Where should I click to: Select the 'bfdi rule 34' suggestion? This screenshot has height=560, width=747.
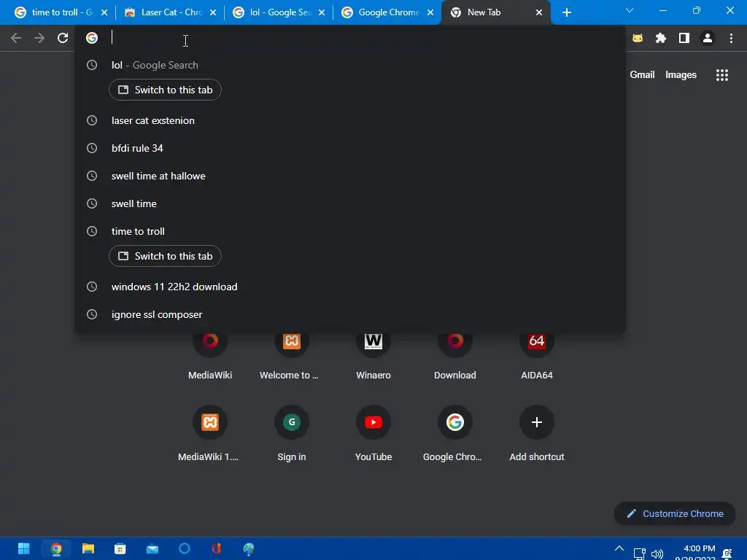click(350, 148)
